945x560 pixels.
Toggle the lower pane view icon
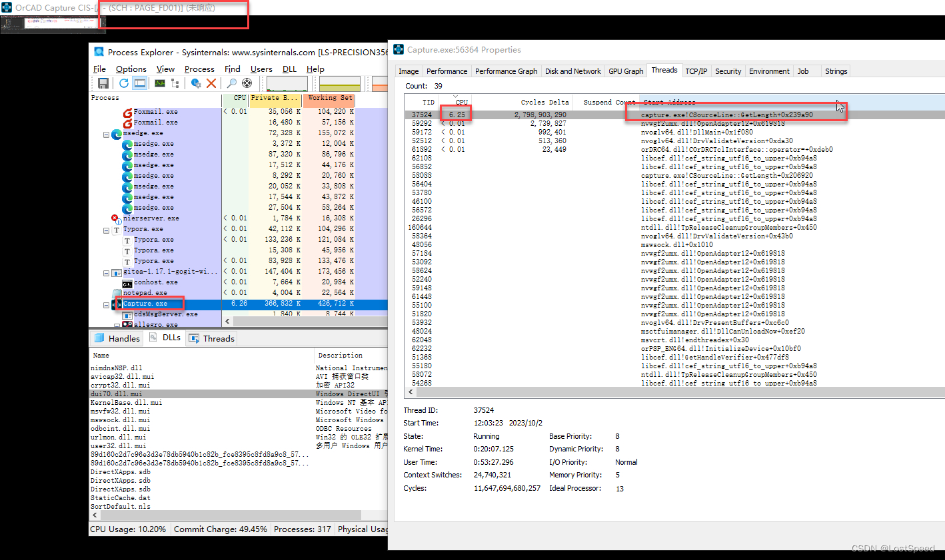[x=140, y=83]
